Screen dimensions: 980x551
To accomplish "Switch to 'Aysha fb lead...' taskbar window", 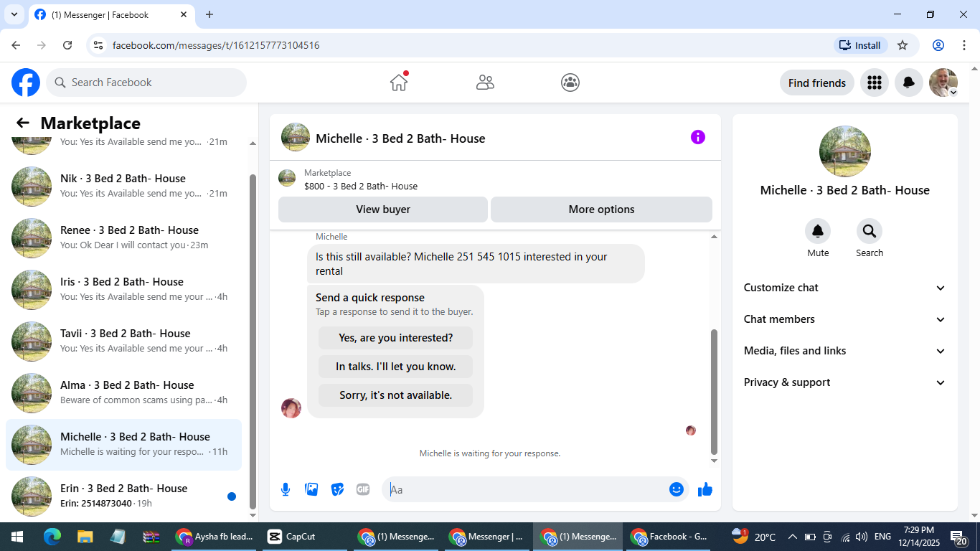I will click(215, 537).
